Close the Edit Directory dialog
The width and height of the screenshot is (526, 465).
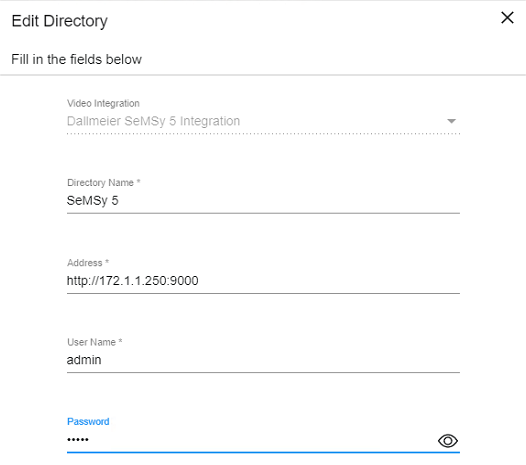(x=507, y=18)
